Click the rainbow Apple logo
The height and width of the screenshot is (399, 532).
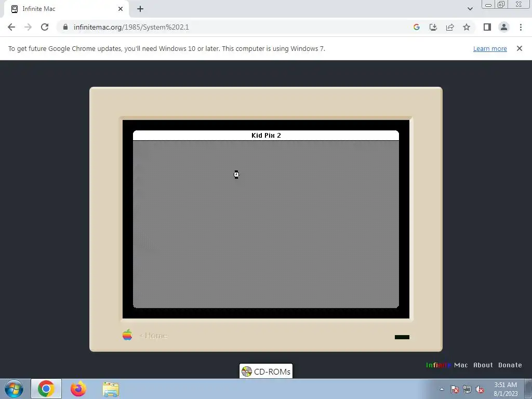click(127, 335)
